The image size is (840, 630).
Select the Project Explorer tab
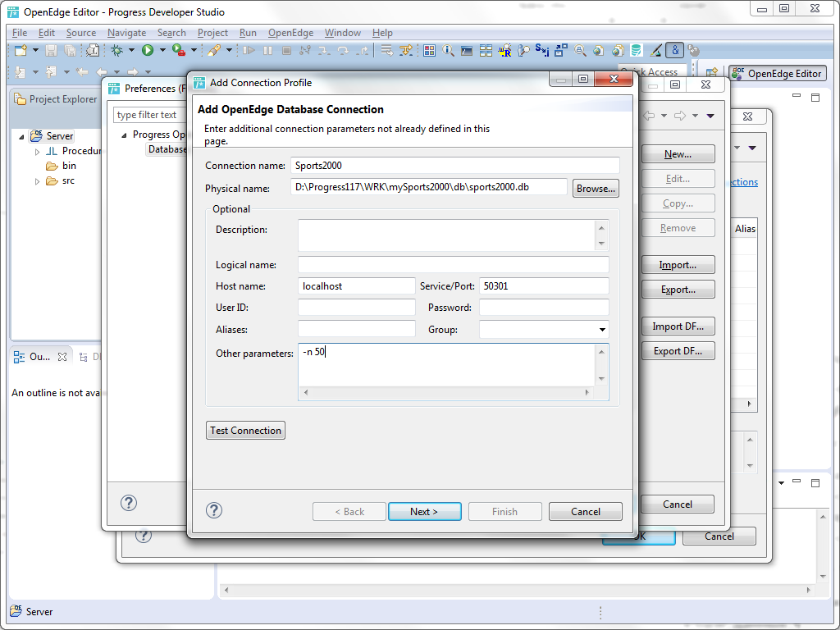[x=56, y=99]
